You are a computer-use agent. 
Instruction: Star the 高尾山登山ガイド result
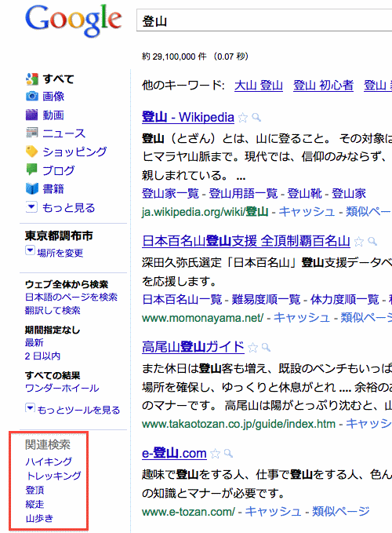252,348
